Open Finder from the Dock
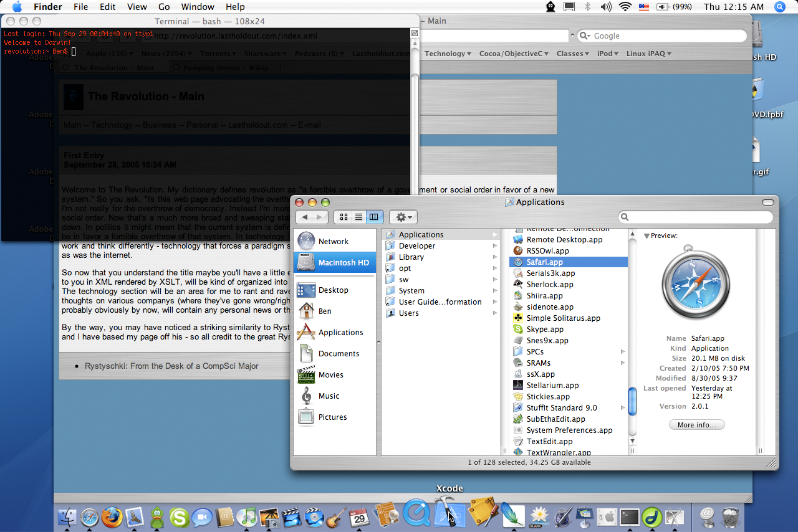Screen dimensions: 798x532 point(67,516)
